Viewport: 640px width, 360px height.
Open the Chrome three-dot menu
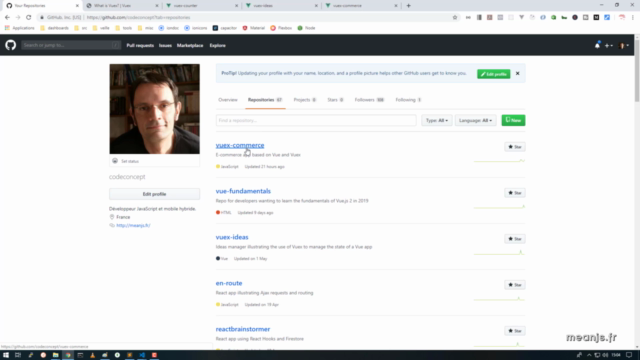coord(633,18)
